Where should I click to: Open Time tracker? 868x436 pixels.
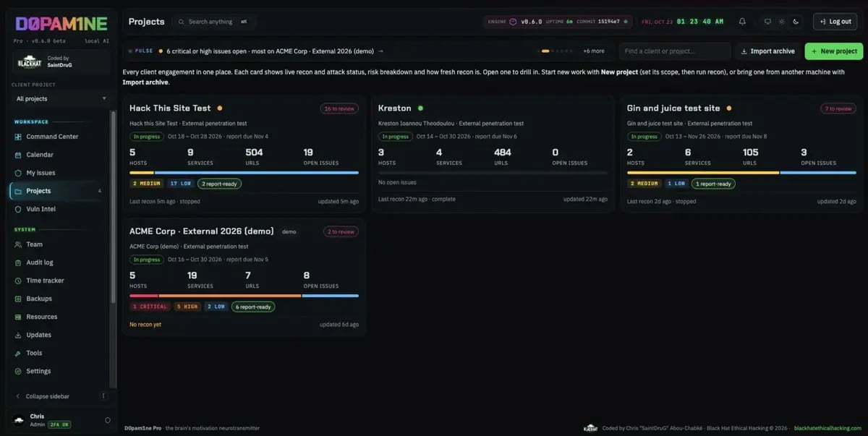click(x=59, y=281)
